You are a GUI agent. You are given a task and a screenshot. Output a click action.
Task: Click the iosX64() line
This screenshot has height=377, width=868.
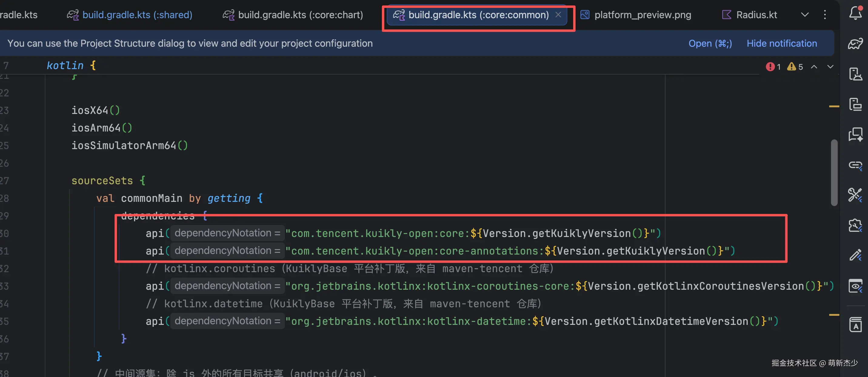pyautogui.click(x=96, y=111)
